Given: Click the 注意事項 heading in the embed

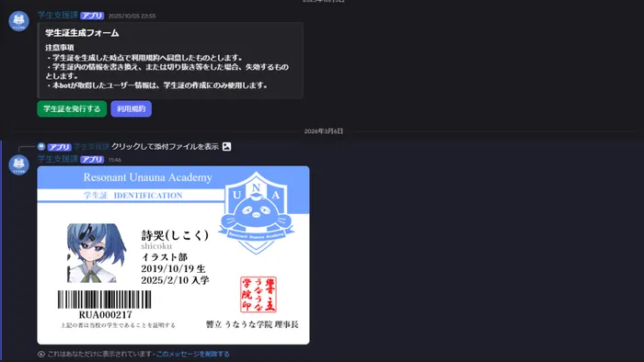Looking at the screenshot, I should click(x=60, y=48).
